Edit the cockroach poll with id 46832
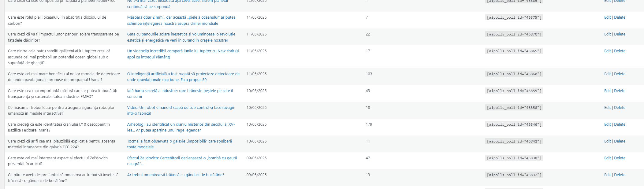Image resolution: width=644 pixels, height=189 pixels. (607, 175)
